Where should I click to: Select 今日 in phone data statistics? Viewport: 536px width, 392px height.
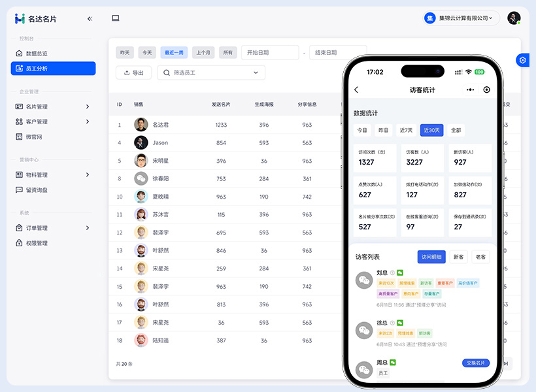pyautogui.click(x=362, y=130)
